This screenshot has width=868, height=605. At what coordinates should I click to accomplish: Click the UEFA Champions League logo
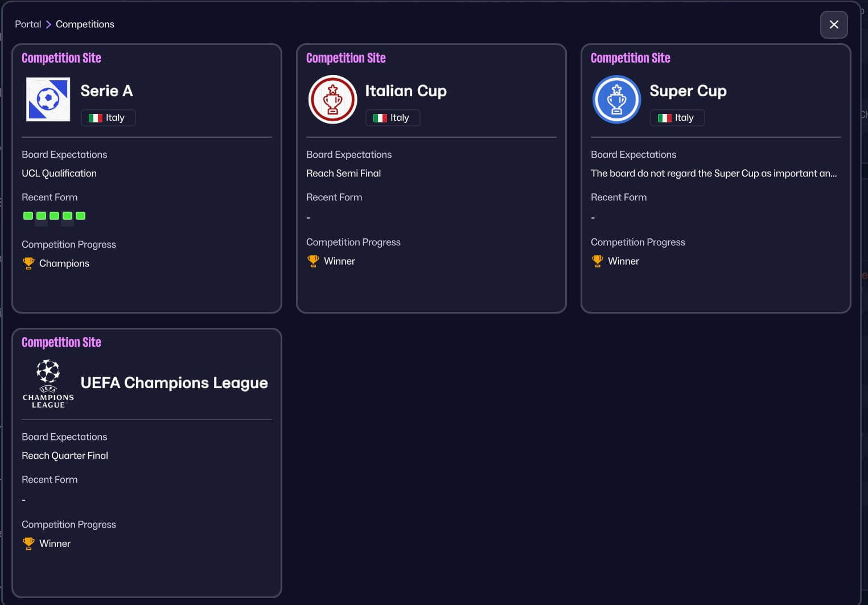pyautogui.click(x=48, y=383)
